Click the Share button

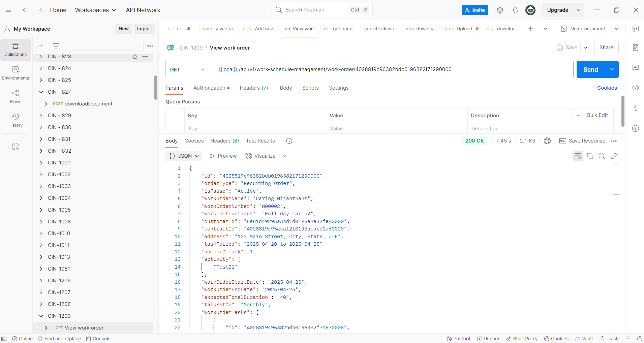pyautogui.click(x=606, y=48)
